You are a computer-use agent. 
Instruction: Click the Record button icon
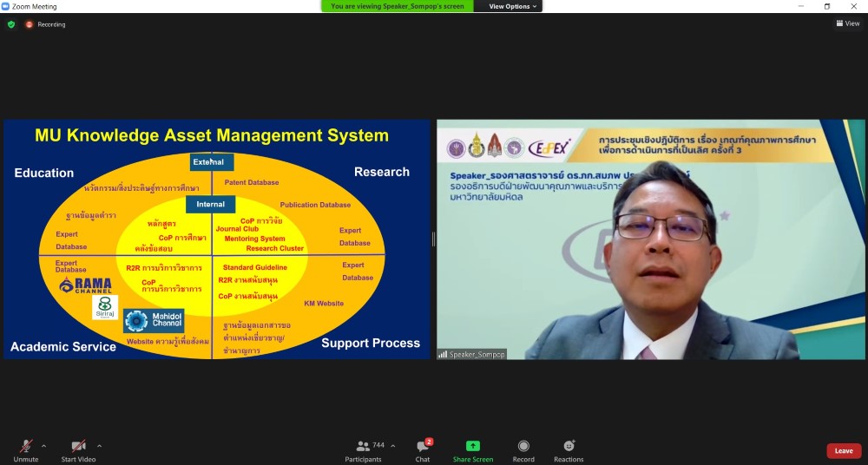click(523, 446)
